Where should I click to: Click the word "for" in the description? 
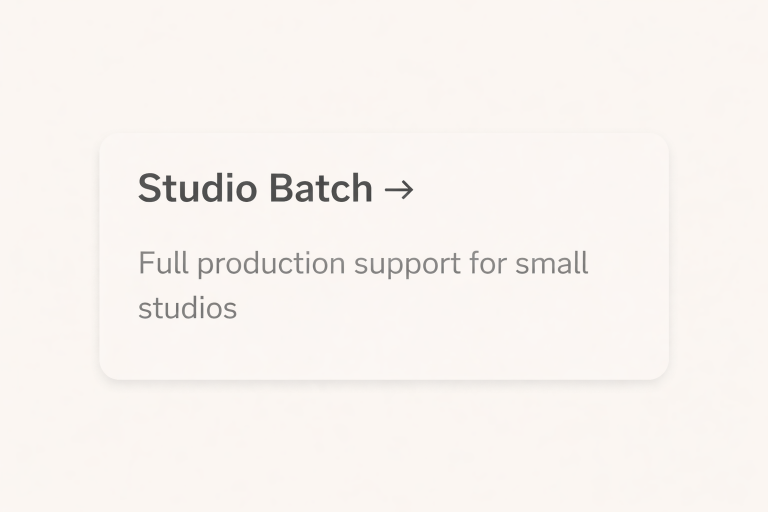pos(489,264)
